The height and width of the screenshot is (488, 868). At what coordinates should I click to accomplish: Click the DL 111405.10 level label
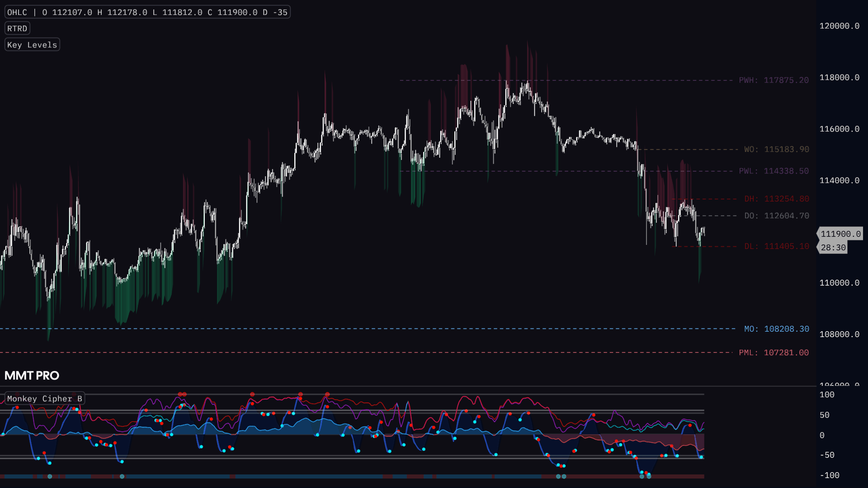click(776, 246)
